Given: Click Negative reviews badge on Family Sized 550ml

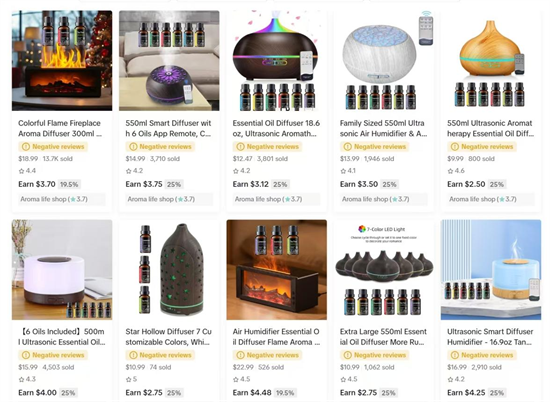Looking at the screenshot, I should 374,147.
